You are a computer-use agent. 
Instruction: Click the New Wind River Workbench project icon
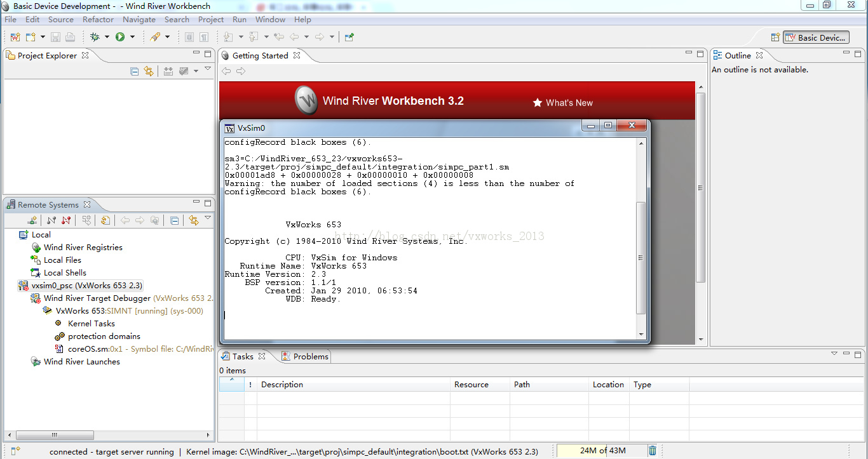[x=15, y=37]
